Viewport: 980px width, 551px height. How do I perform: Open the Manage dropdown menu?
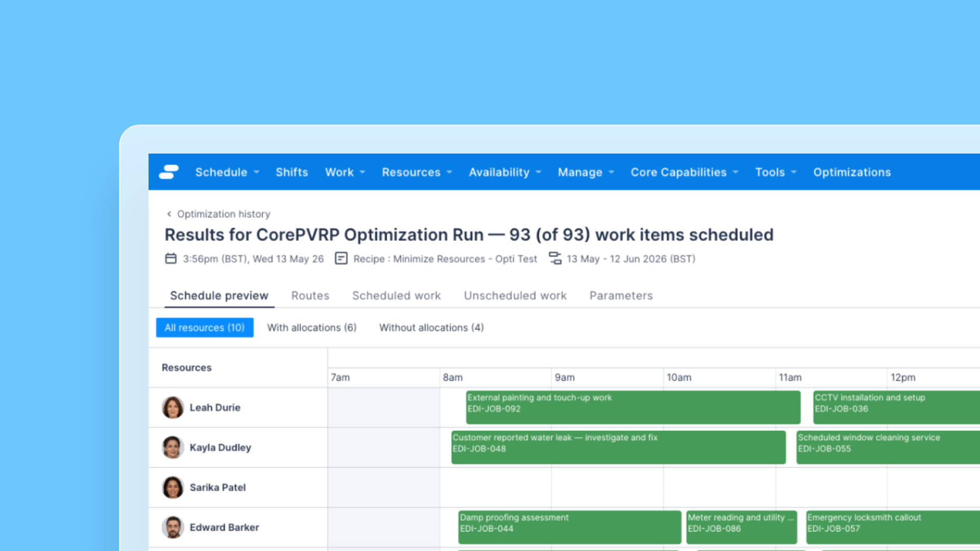tap(586, 172)
